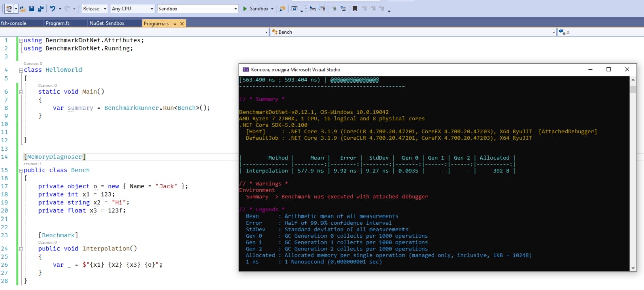This screenshot has width=644, height=290.
Task: Click the references link above Main method
Action: click(x=47, y=85)
